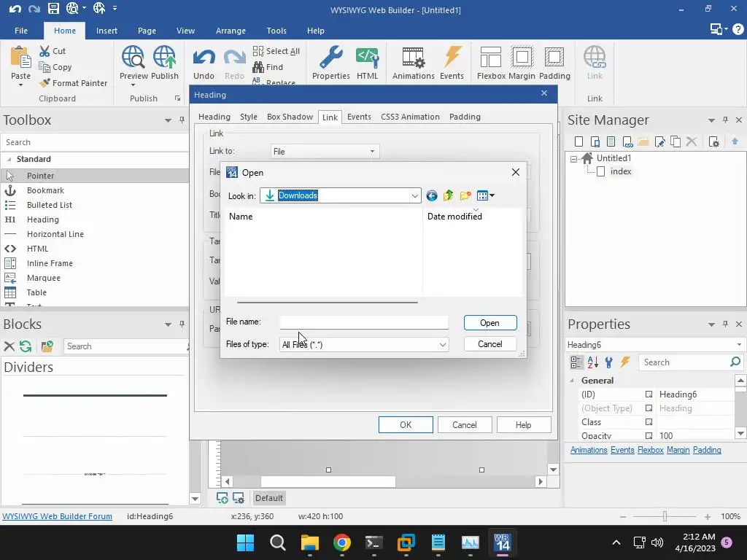Collapse the Standard section in the Toolbox
Viewport: 747px width, 560px height.
[9, 159]
